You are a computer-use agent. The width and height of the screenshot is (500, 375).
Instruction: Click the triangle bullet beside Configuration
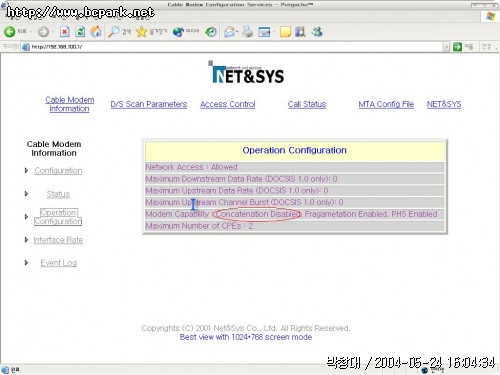click(26, 170)
